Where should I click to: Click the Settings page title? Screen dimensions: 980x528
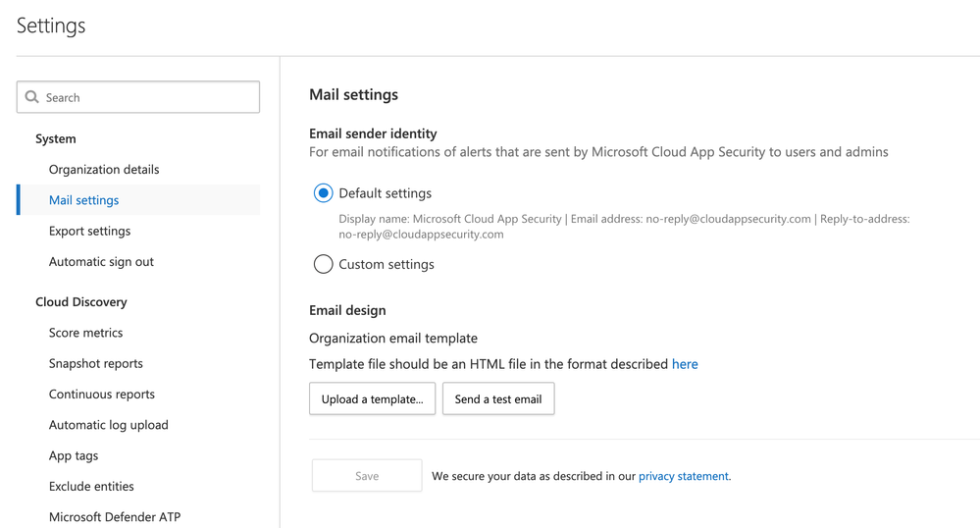tap(51, 26)
